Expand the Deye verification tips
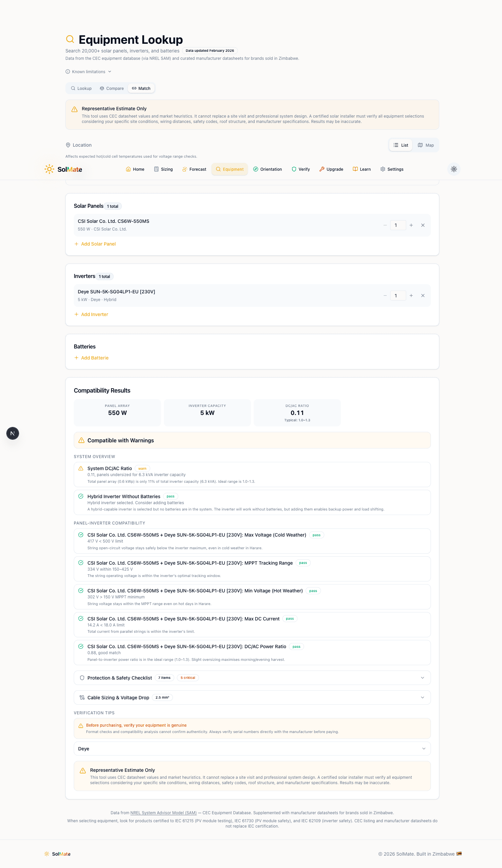This screenshot has height=868, width=502. point(252,749)
